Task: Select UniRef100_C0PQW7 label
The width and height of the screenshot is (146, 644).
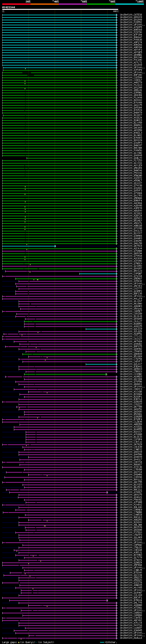Action: pos(131,273)
